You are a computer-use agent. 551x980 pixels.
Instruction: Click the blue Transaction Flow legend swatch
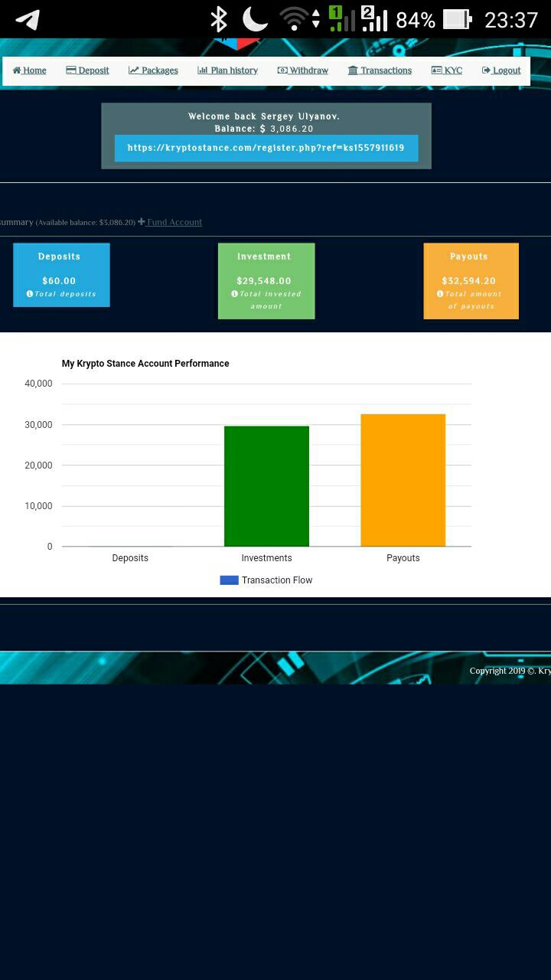coord(229,580)
